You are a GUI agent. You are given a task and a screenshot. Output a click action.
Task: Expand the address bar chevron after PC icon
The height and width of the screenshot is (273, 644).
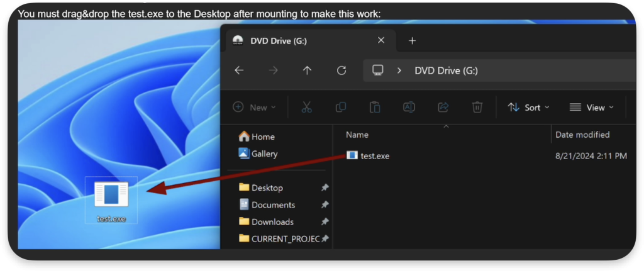399,70
